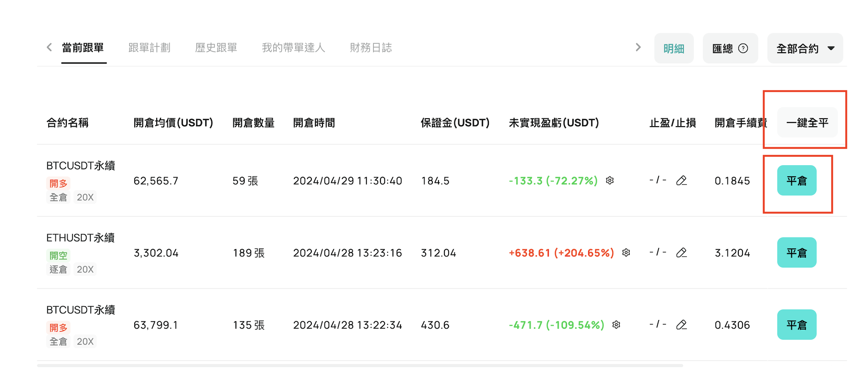This screenshot has height=371, width=868.
Task: Click 平倉 for the 63,799.1 BTCUSDT position
Action: (x=797, y=325)
